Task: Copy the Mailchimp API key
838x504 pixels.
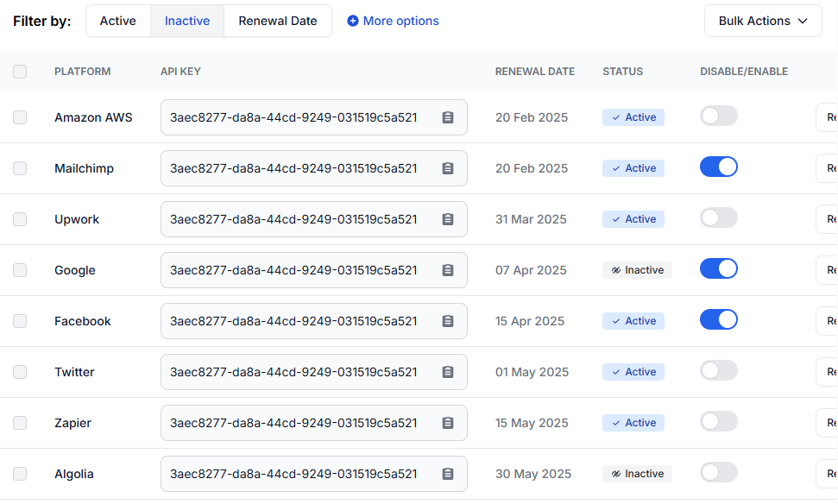Action: coord(447,168)
